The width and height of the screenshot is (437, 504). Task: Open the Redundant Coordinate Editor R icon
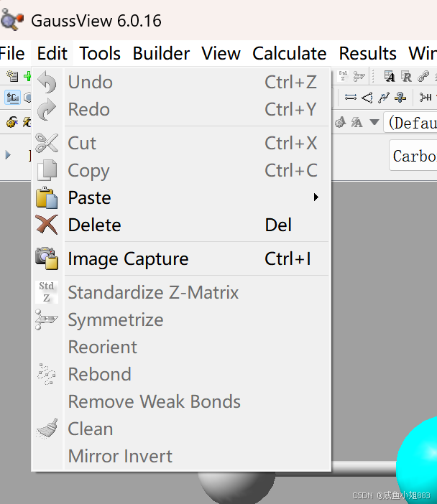[406, 76]
